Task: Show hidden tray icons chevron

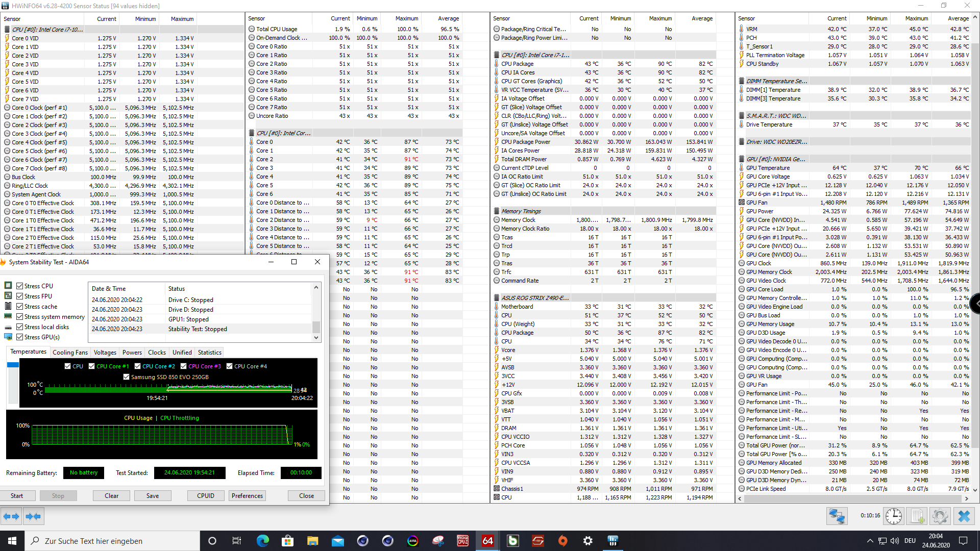Action: (x=870, y=541)
